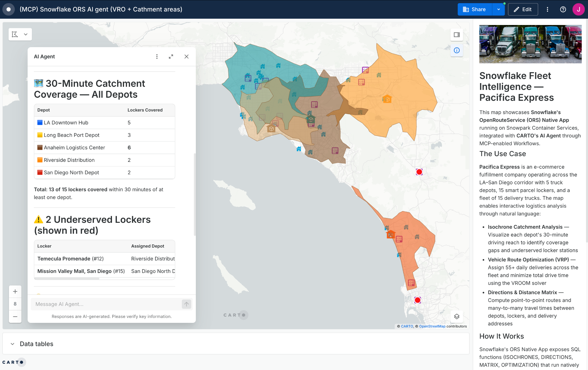
Task: Select the Riverside Distribution row text
Action: (x=69, y=160)
